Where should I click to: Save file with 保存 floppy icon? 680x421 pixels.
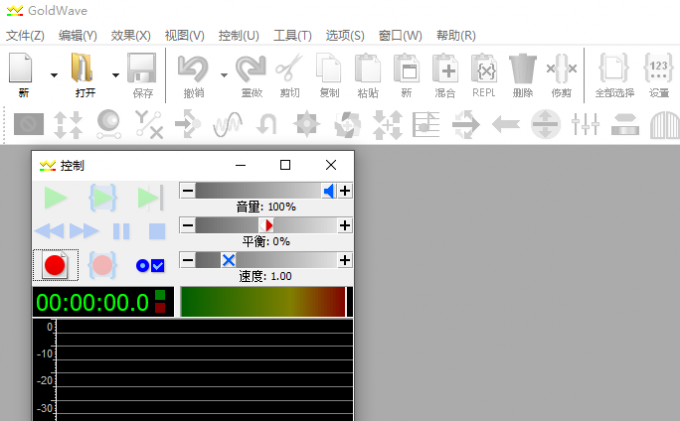tap(142, 75)
